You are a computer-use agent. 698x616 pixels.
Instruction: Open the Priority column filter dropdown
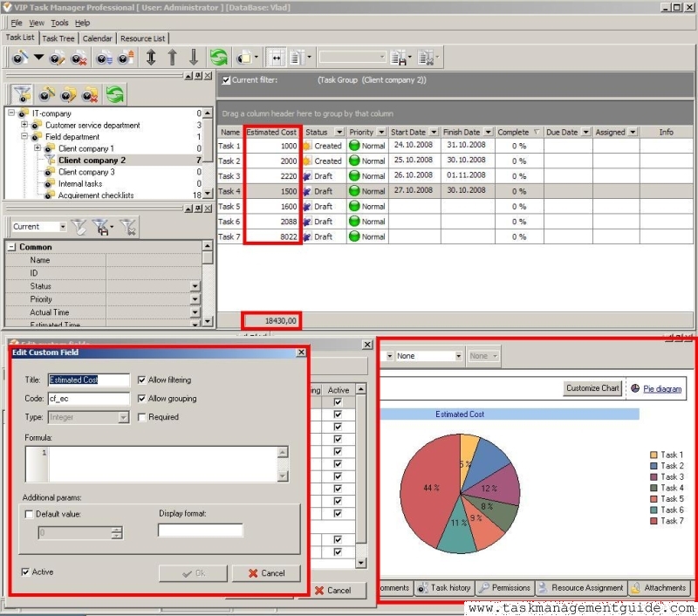coord(381,133)
